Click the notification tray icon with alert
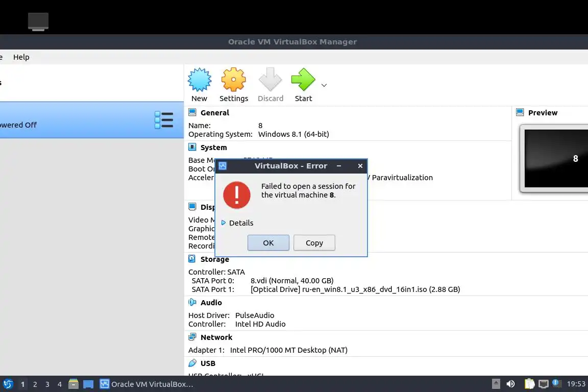Viewport: 588px width, 392px height. point(557,383)
